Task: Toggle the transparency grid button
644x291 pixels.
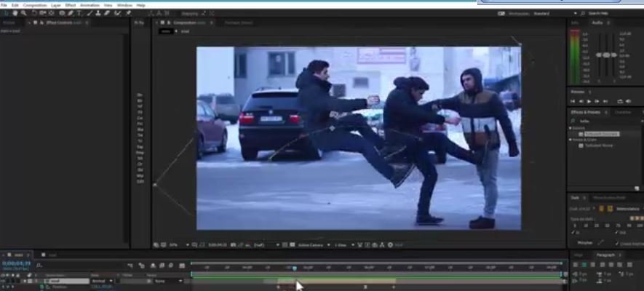Action: tap(293, 245)
